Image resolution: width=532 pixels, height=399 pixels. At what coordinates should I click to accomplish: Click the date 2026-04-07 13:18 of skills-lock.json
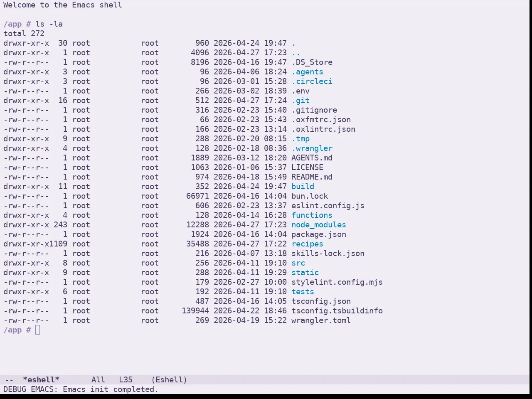point(250,254)
